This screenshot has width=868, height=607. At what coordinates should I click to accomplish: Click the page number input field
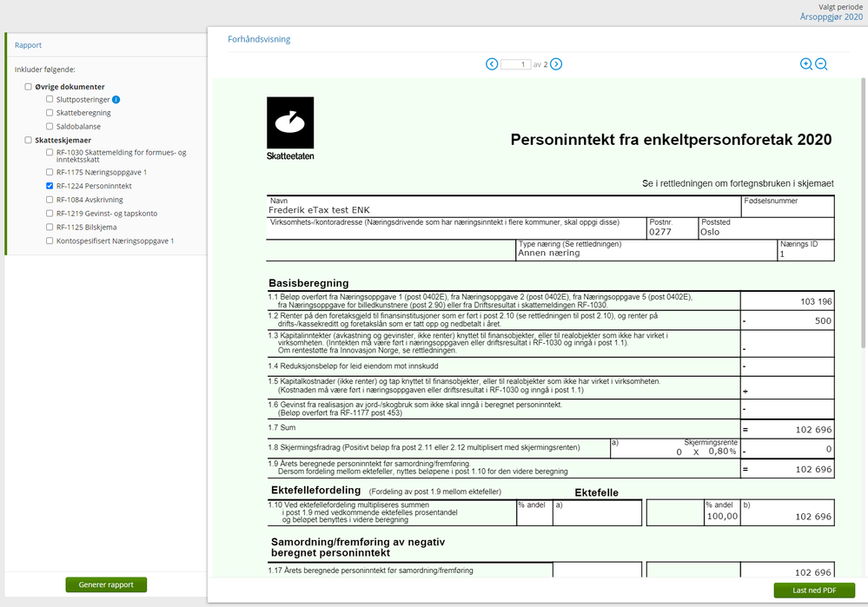point(515,65)
